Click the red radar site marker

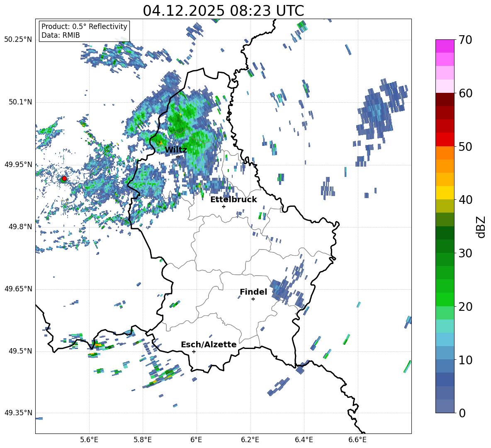click(x=64, y=179)
